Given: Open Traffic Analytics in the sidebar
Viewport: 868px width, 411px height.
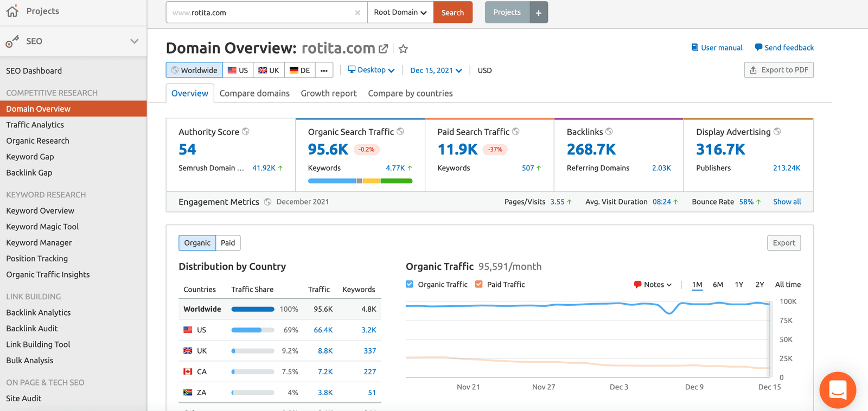Looking at the screenshot, I should tap(35, 125).
